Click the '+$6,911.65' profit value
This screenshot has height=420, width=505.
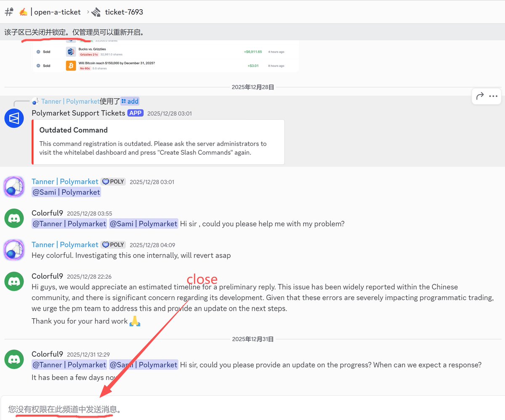pyautogui.click(x=252, y=52)
